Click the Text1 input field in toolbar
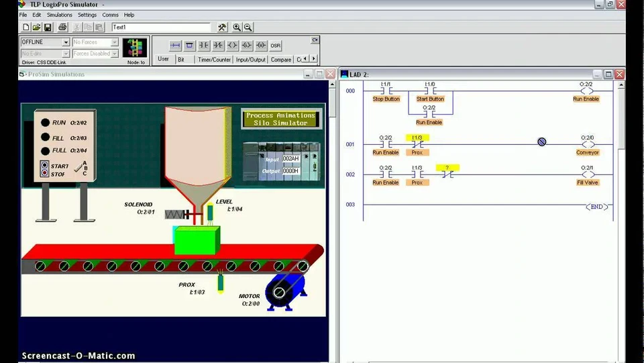The height and width of the screenshot is (363, 644). pos(161,27)
